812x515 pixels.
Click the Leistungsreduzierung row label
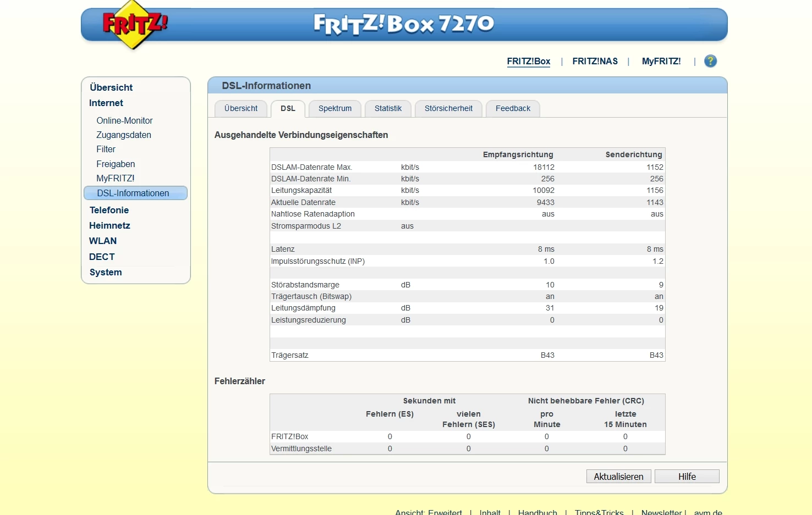click(x=309, y=320)
